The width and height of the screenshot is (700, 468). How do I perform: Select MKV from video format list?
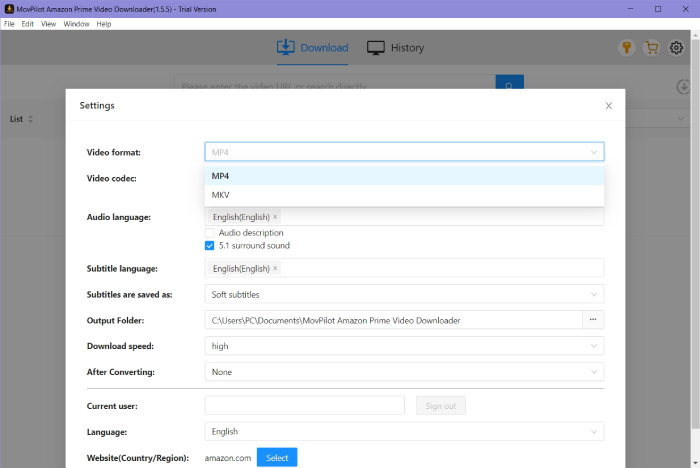pyautogui.click(x=220, y=195)
